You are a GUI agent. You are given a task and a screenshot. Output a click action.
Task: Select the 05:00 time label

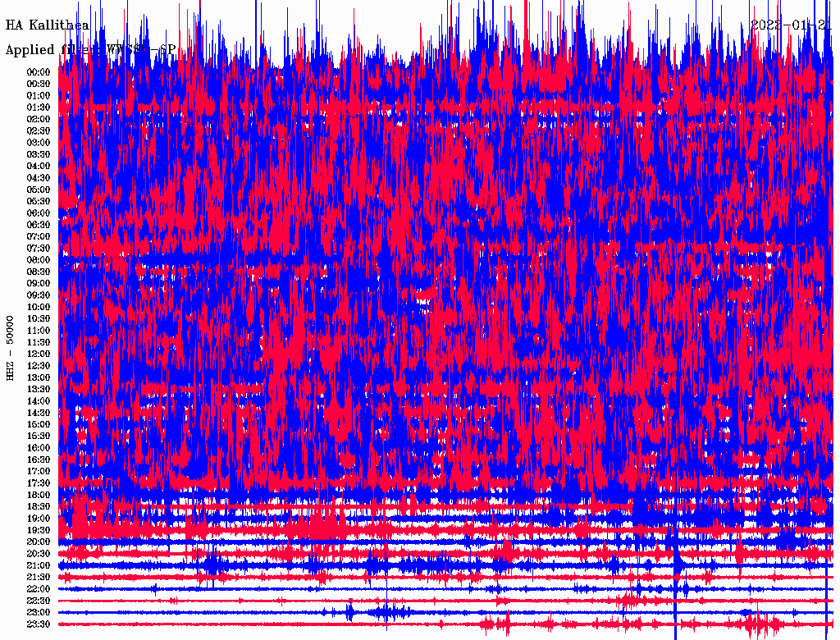tap(39, 190)
